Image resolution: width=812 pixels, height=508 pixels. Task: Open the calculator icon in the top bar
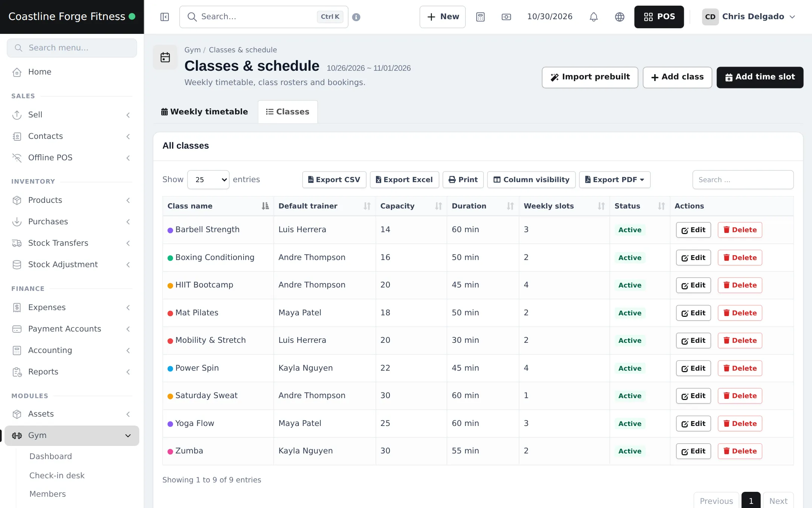click(x=480, y=17)
